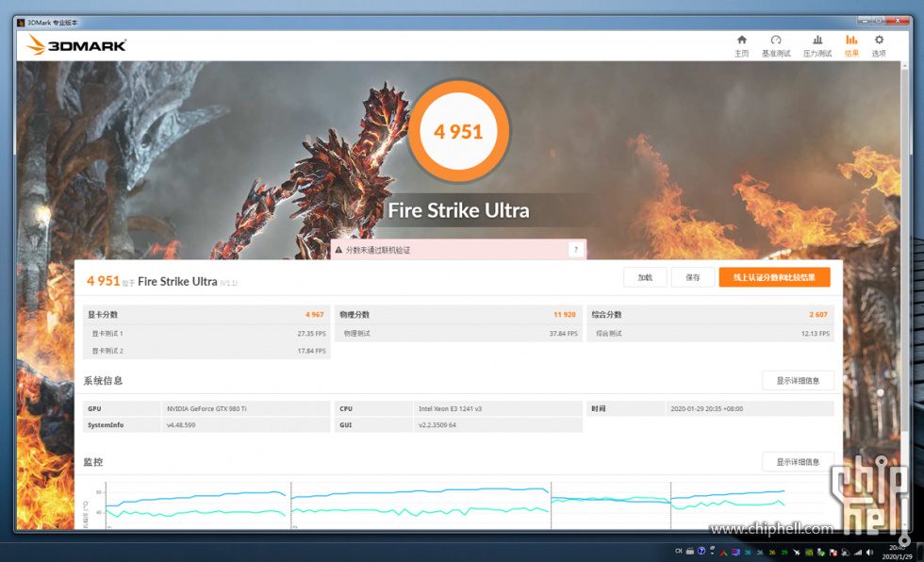Click the 综合分数 heading
Viewport: 924px width, 562px height.
point(606,315)
